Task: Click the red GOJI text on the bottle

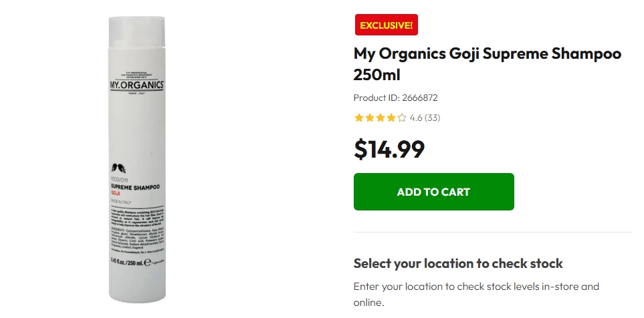Action: [115, 193]
